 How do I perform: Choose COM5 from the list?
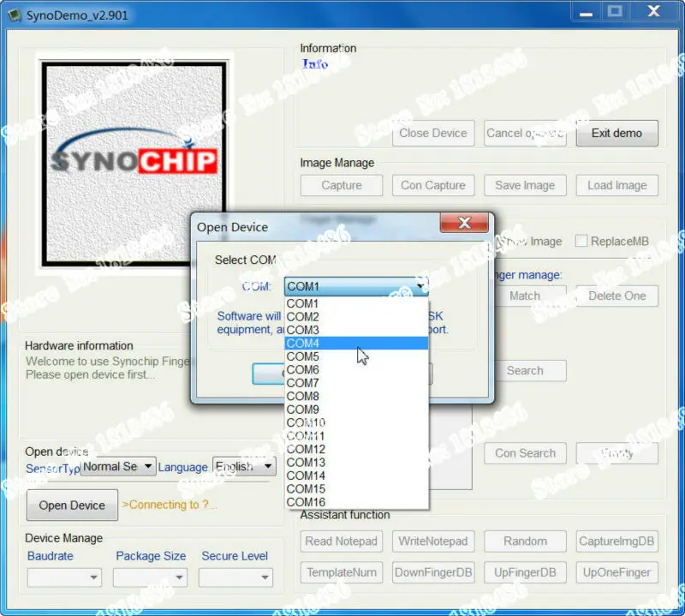(356, 356)
